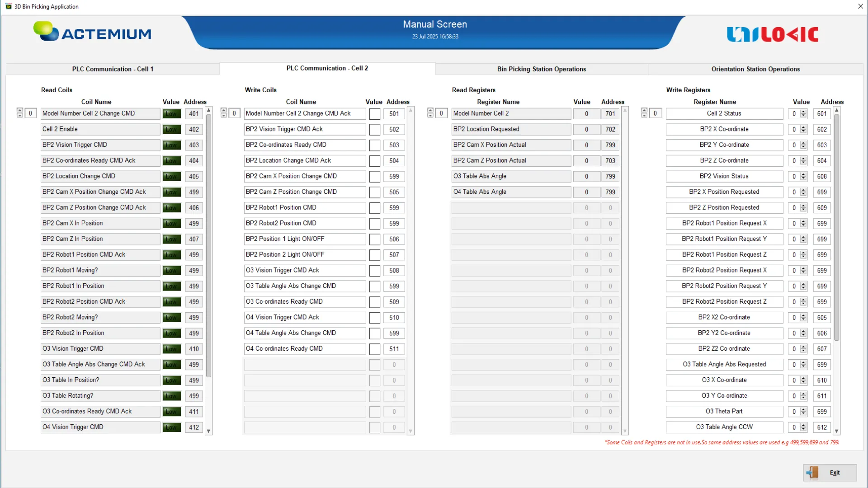This screenshot has width=868, height=488.
Task: Click the app icon in the title bar
Action: pyautogui.click(x=8, y=6)
